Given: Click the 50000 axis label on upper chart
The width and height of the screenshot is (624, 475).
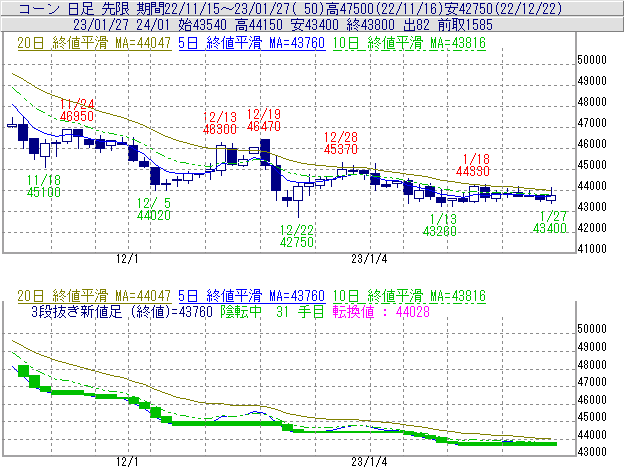Looking at the screenshot, I should click(592, 60).
